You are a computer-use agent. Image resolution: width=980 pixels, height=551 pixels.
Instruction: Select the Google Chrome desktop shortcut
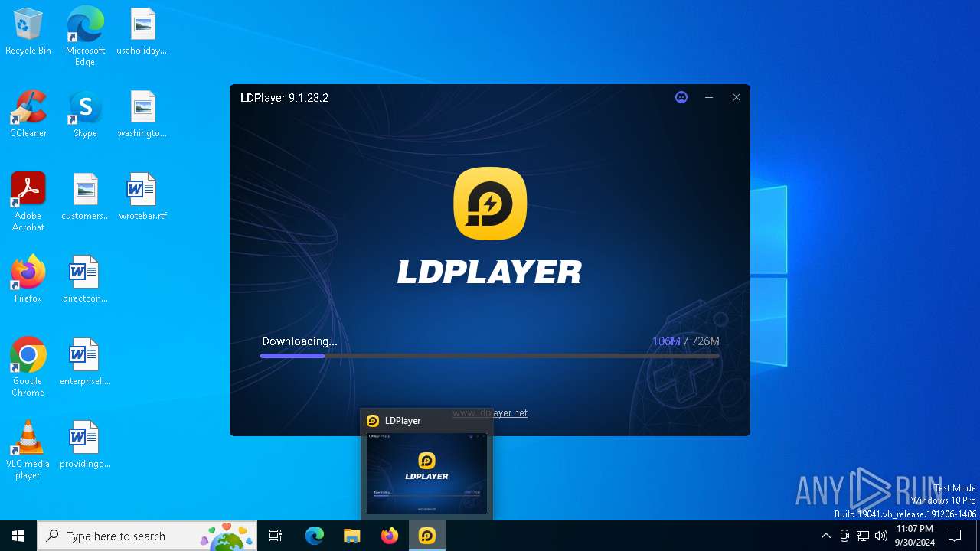click(28, 367)
